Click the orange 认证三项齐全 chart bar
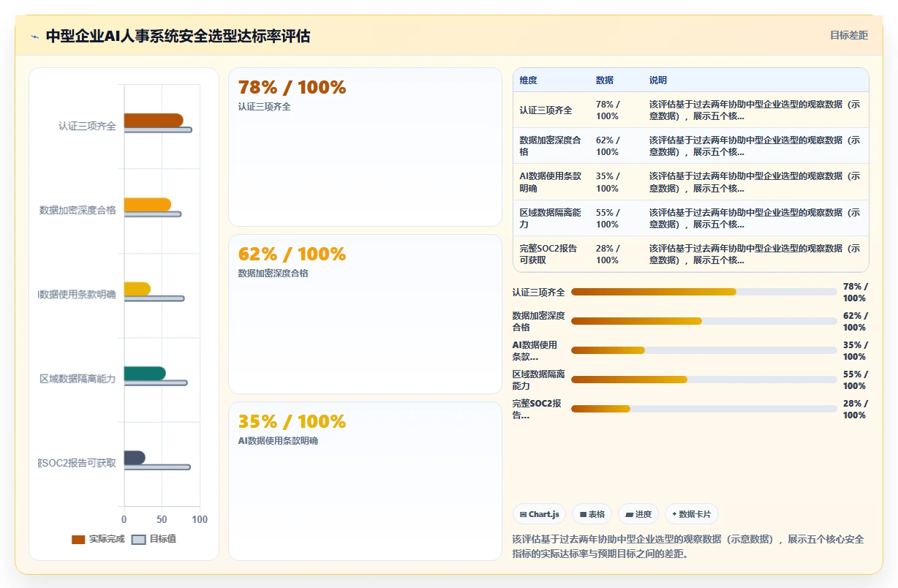The width and height of the screenshot is (898, 588). click(x=154, y=121)
